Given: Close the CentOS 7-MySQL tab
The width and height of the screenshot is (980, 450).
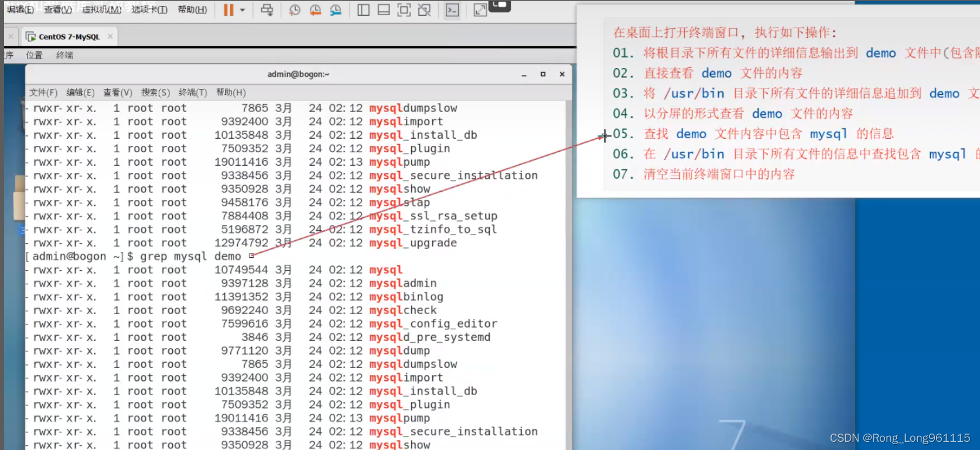Looking at the screenshot, I should click(110, 36).
